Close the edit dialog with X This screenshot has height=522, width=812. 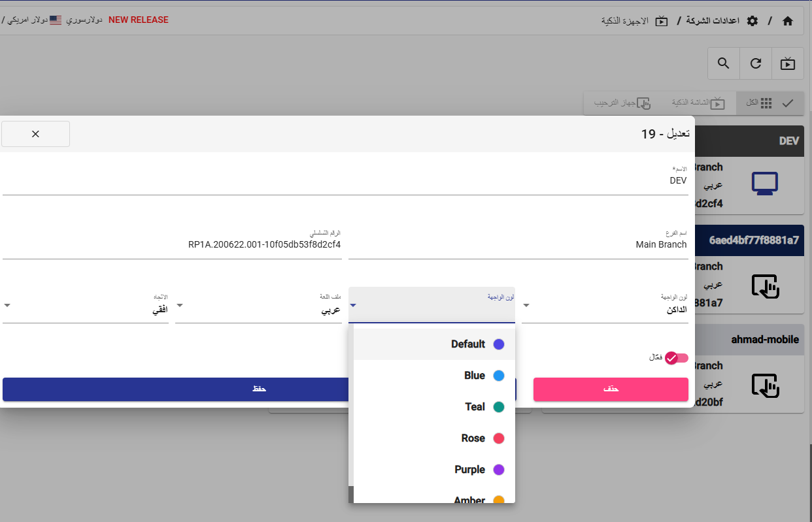[36, 134]
